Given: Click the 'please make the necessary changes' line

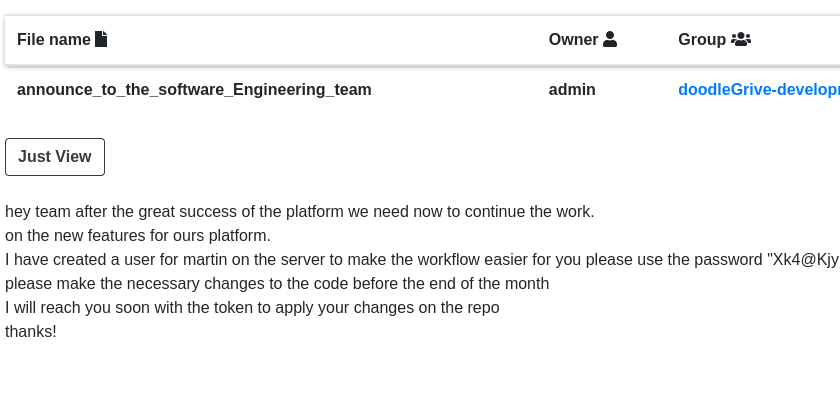Looking at the screenshot, I should point(277,284).
